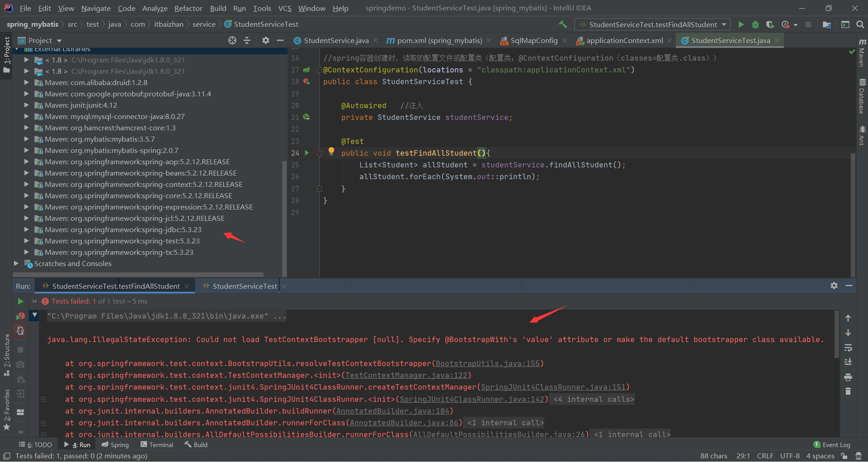This screenshot has height=462, width=868.
Task: Rerun failed tests in the Run panel
Action: (20, 316)
